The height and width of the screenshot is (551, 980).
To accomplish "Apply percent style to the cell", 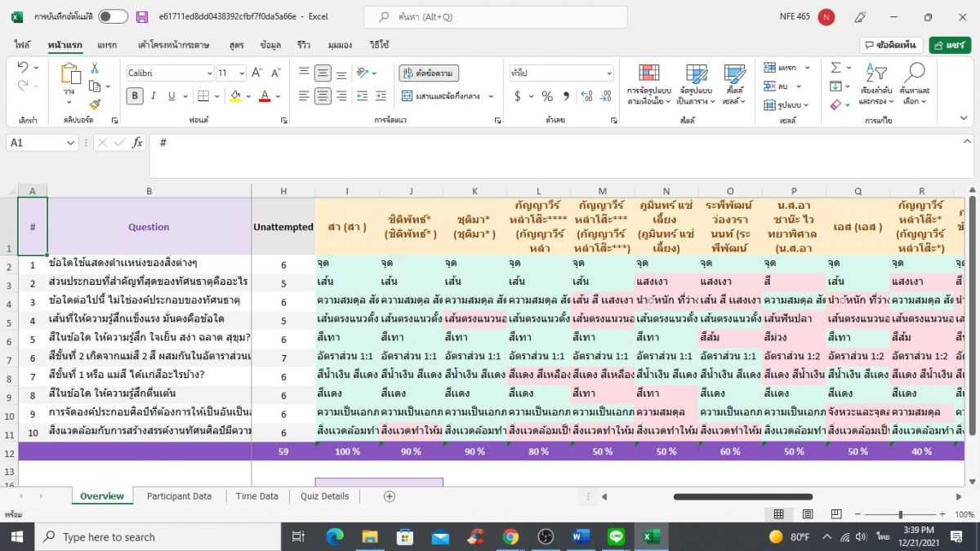I will pyautogui.click(x=547, y=96).
